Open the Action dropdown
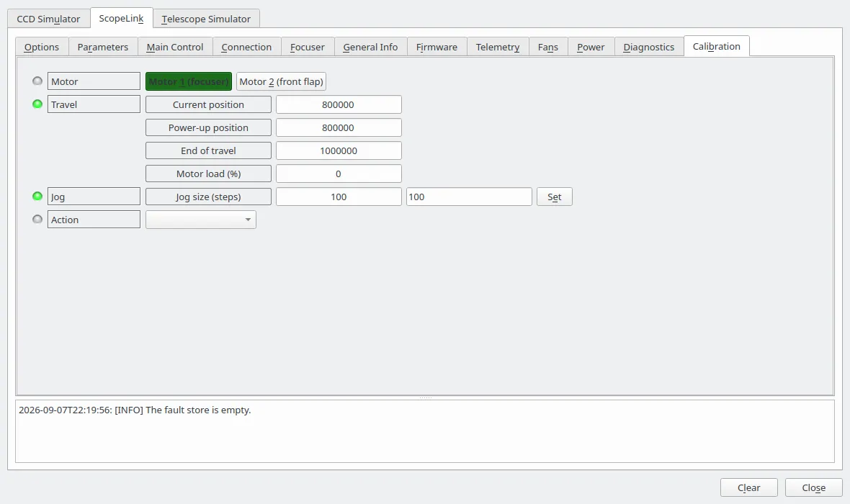The width and height of the screenshot is (850, 504). tap(200, 220)
